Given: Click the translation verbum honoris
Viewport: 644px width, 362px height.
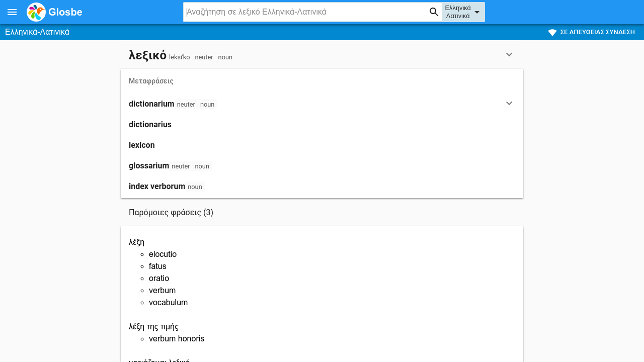Looking at the screenshot, I should [177, 339].
